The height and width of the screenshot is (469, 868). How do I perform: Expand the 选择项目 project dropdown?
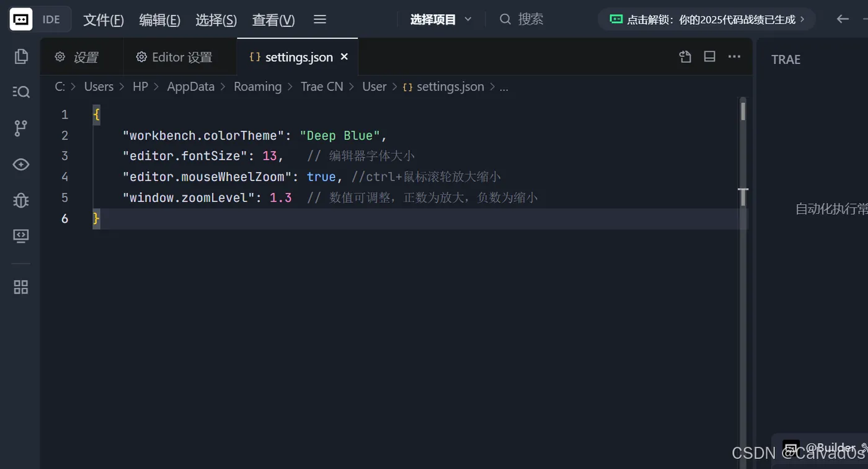click(x=441, y=19)
